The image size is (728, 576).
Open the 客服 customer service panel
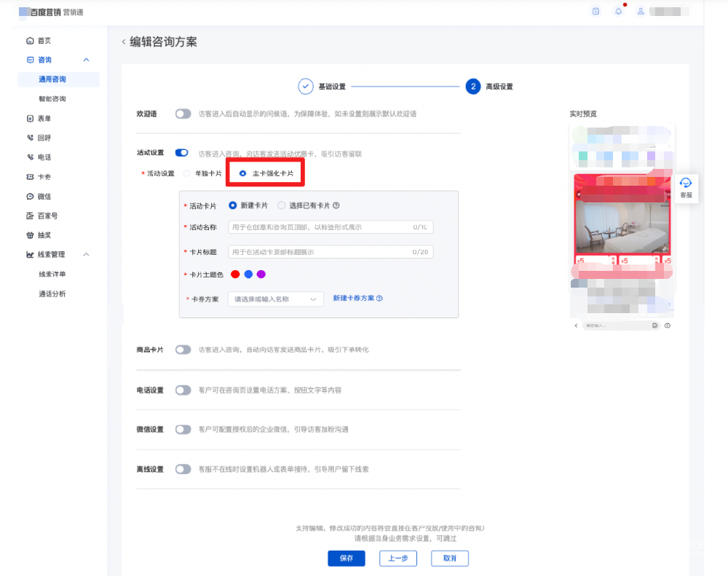point(685,188)
